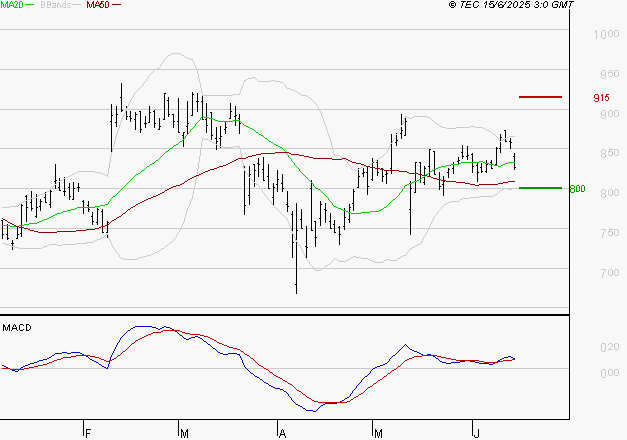This screenshot has width=627, height=440.
Task: Click the 950 price axis label
Action: point(608,75)
